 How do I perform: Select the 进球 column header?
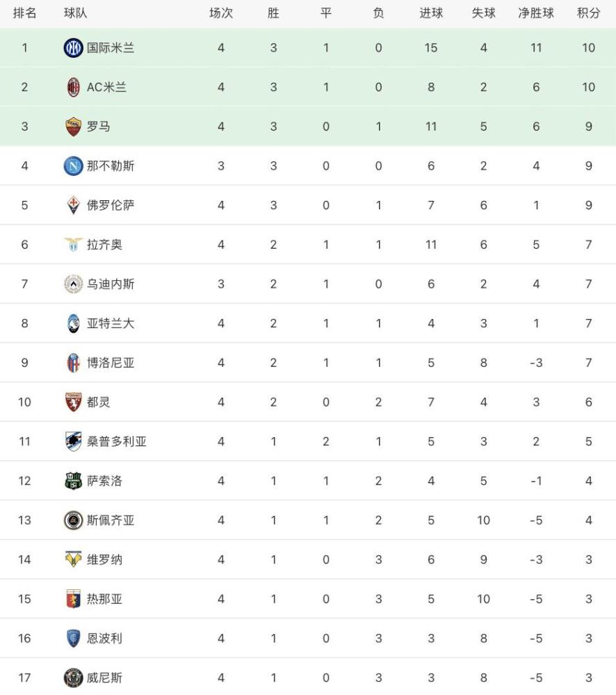tap(431, 13)
